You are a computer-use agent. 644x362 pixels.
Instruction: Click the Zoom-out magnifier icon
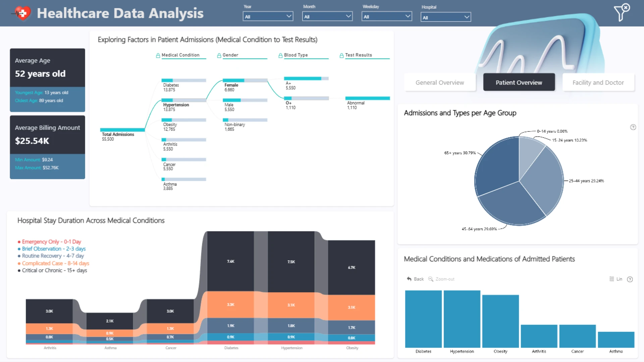coord(431,279)
